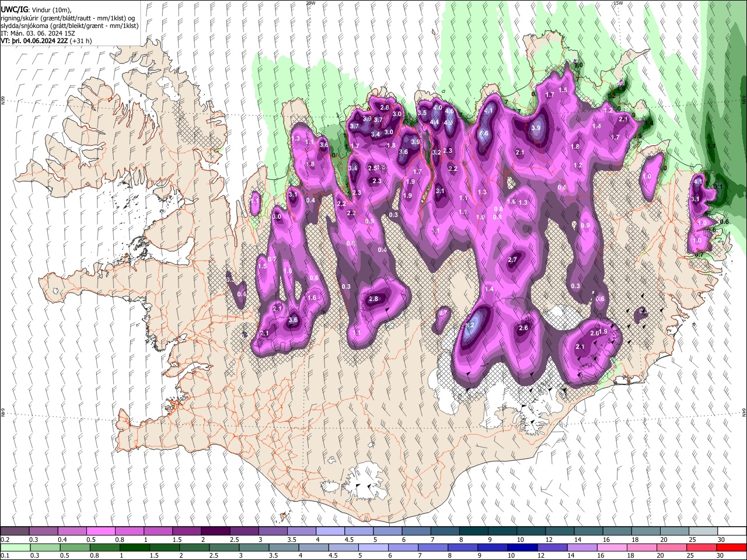Select the lavender 4 swatch in snow legend row
747x560 pixels.
(x=330, y=531)
